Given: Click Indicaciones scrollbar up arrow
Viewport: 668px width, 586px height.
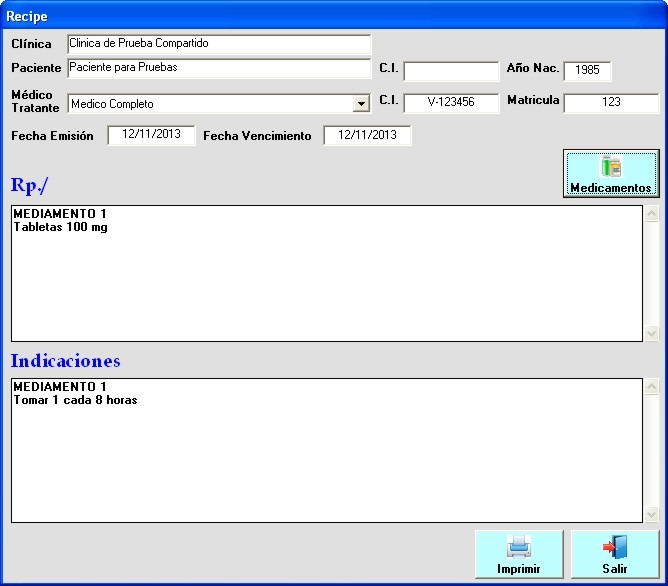Looking at the screenshot, I should pyautogui.click(x=651, y=386).
